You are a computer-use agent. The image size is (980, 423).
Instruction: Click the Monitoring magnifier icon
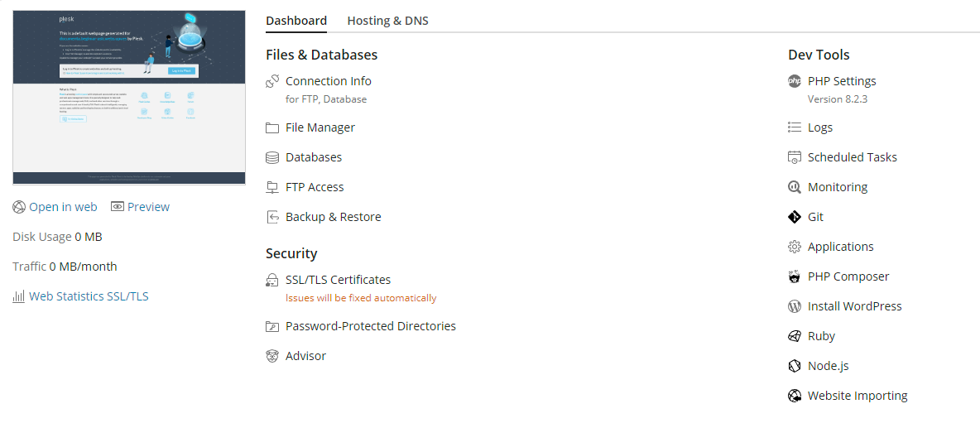[x=795, y=187]
